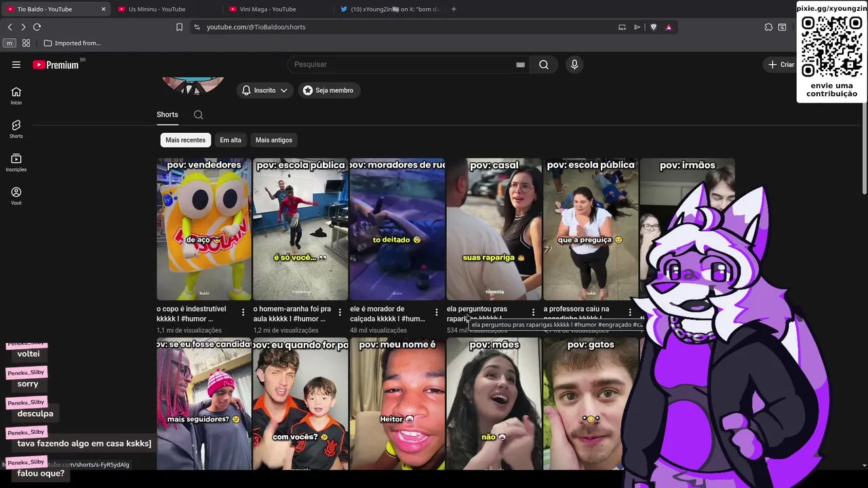Screen dimensions: 868x488
Task: Switch to the Vini Maga browser tab
Action: pyautogui.click(x=276, y=9)
